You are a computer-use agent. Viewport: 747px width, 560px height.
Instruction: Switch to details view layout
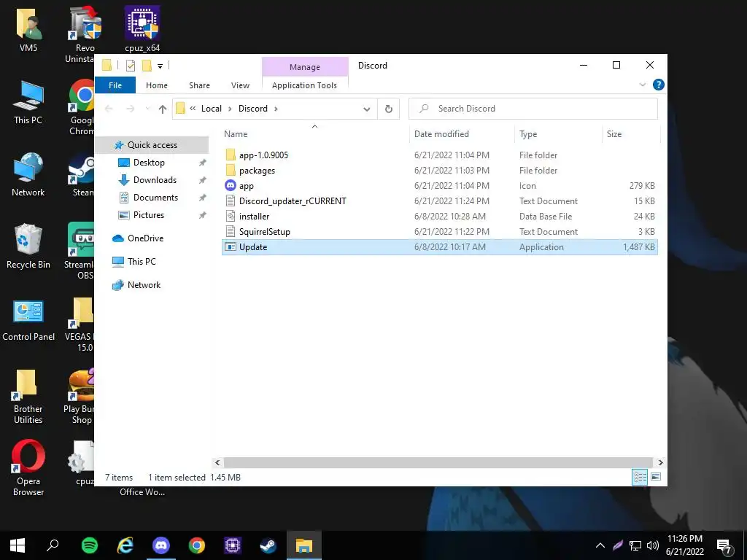(x=639, y=477)
